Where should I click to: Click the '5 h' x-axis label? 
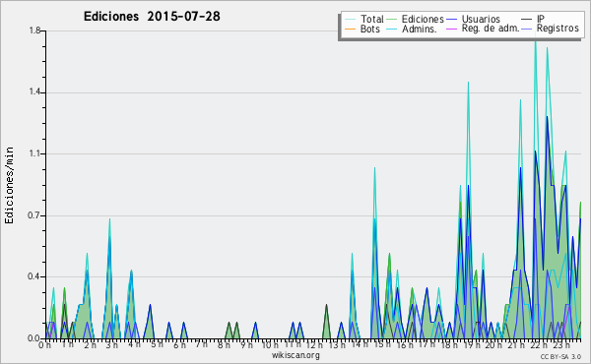(x=157, y=344)
